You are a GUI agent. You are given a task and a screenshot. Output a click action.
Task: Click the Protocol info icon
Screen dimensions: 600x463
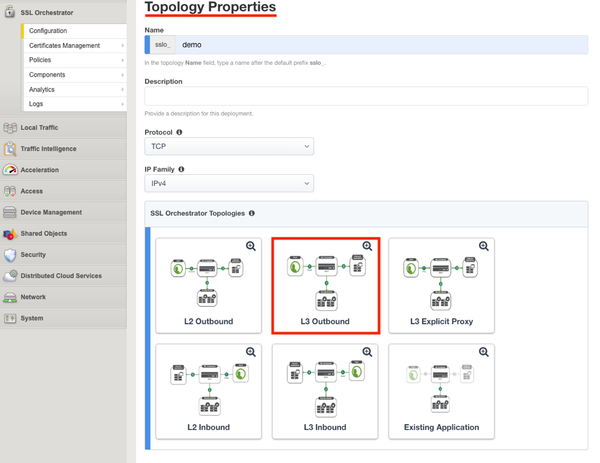click(x=180, y=132)
